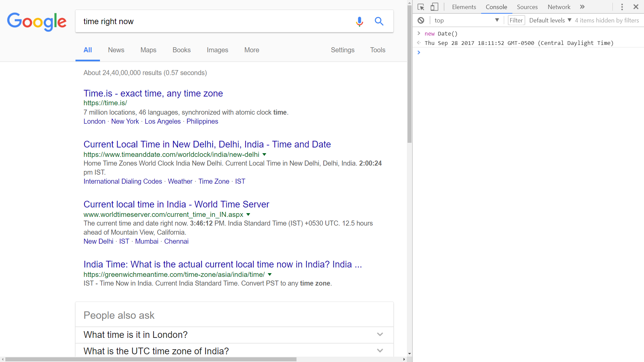
Task: Open the Los Angeles sitelink
Action: pos(163,122)
